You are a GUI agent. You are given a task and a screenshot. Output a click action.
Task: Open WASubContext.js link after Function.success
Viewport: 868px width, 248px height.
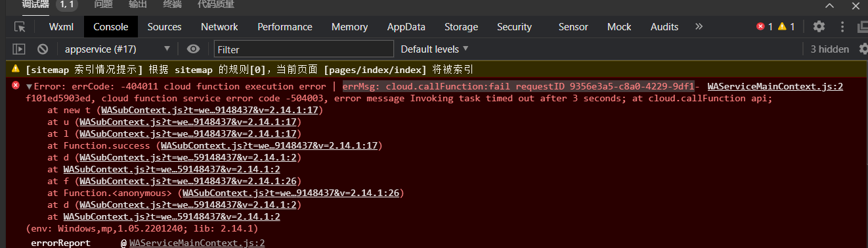269,145
